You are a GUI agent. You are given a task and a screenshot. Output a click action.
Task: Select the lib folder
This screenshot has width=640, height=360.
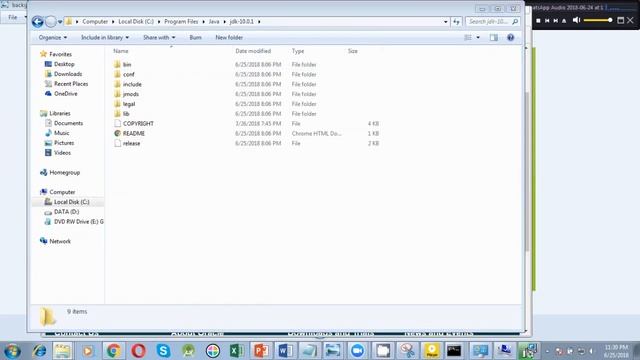click(126, 113)
